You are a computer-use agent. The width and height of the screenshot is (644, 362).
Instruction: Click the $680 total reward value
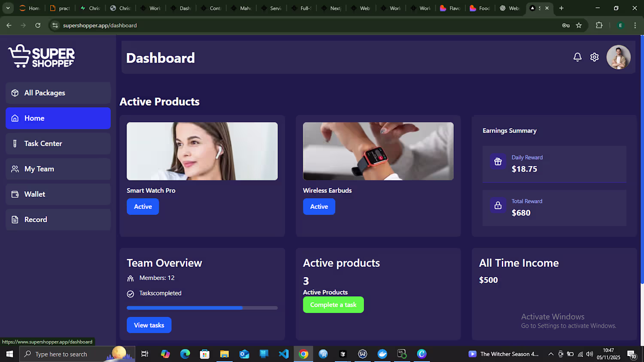[521, 213]
